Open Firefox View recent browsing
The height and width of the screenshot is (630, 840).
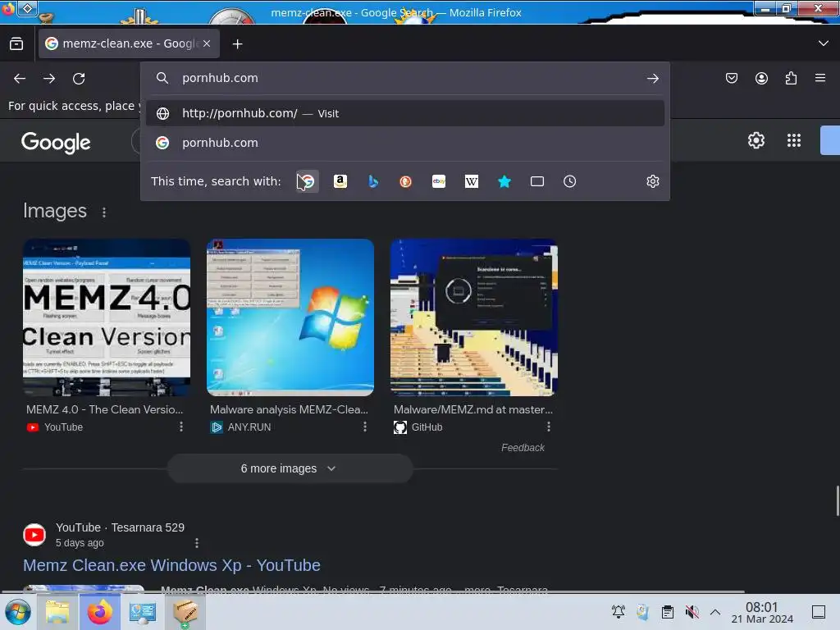click(x=16, y=44)
